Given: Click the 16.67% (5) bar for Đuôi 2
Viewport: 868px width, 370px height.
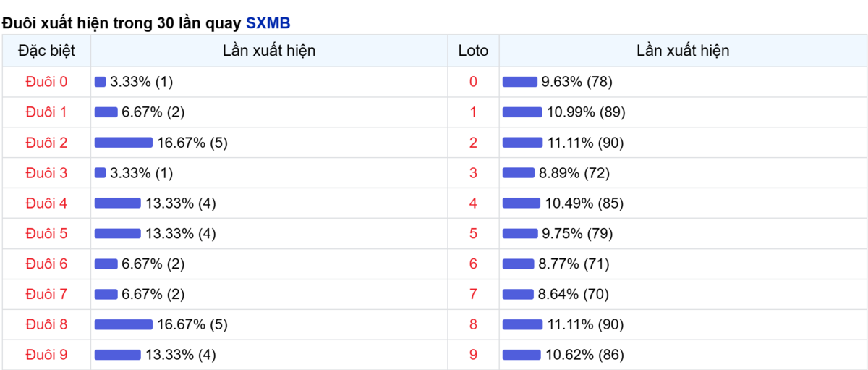Looking at the screenshot, I should [x=124, y=143].
